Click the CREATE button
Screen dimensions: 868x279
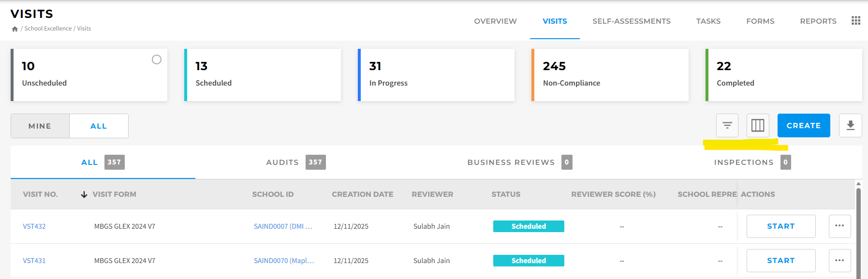point(804,126)
